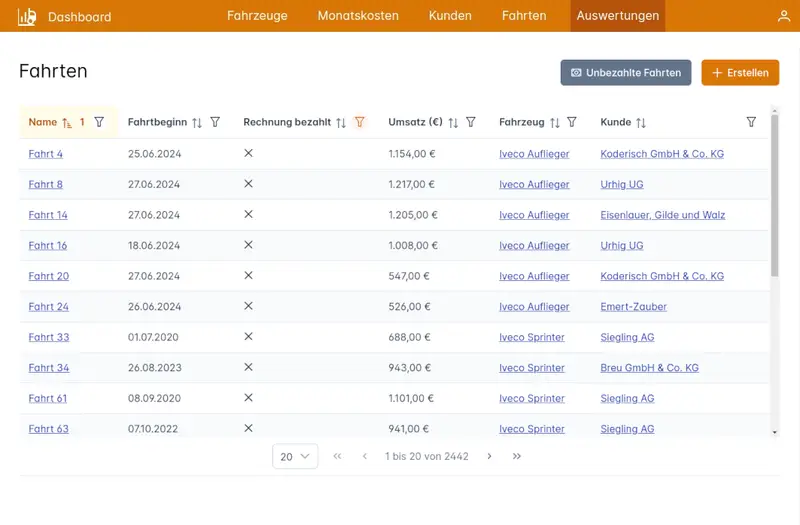Go to next page of results
This screenshot has width=800, height=525.
click(x=489, y=456)
